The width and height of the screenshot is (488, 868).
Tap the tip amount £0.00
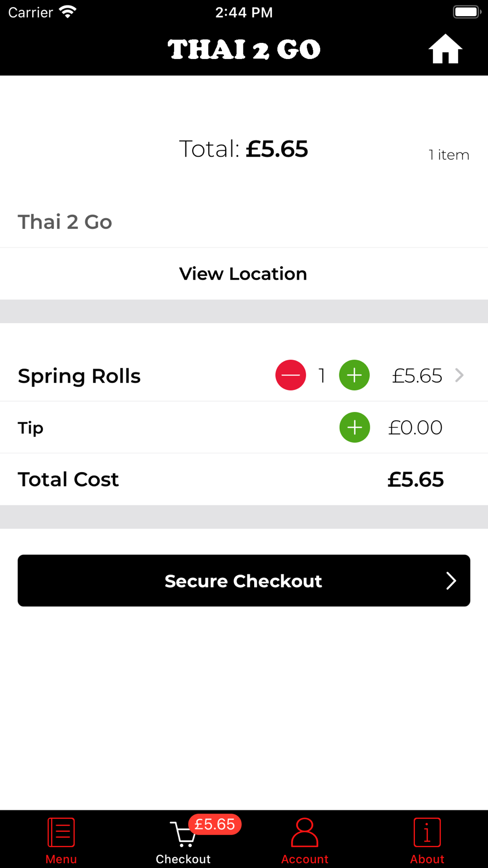[x=415, y=428]
